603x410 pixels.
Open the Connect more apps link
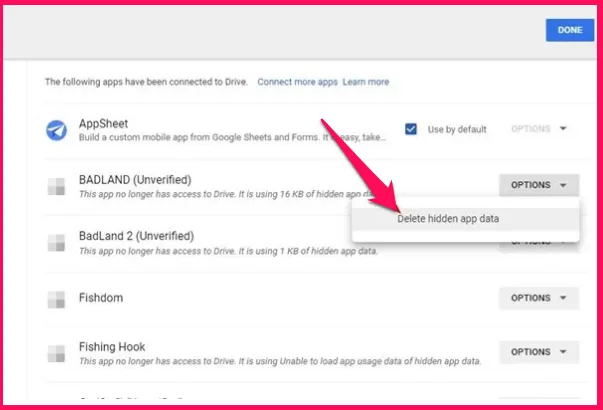pyautogui.click(x=297, y=82)
